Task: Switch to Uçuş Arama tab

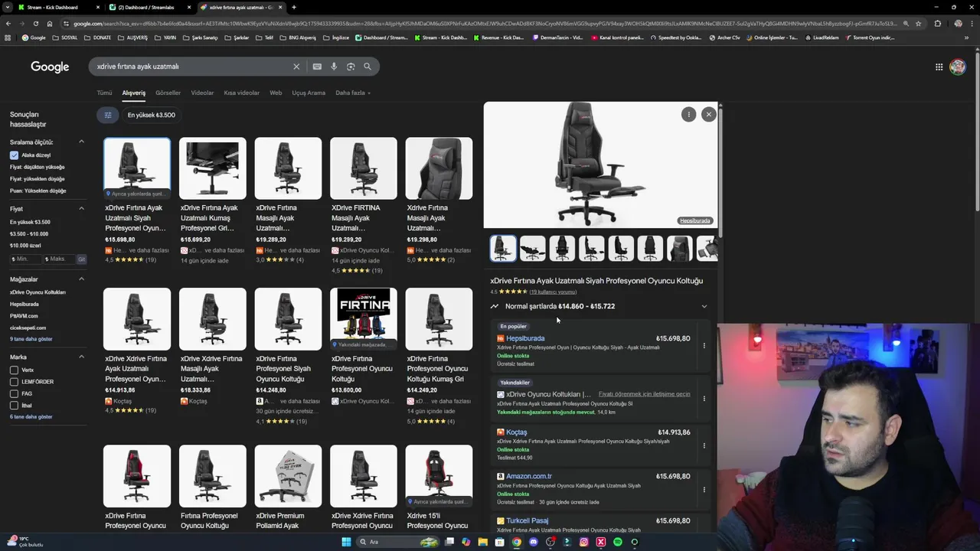Action: click(309, 93)
